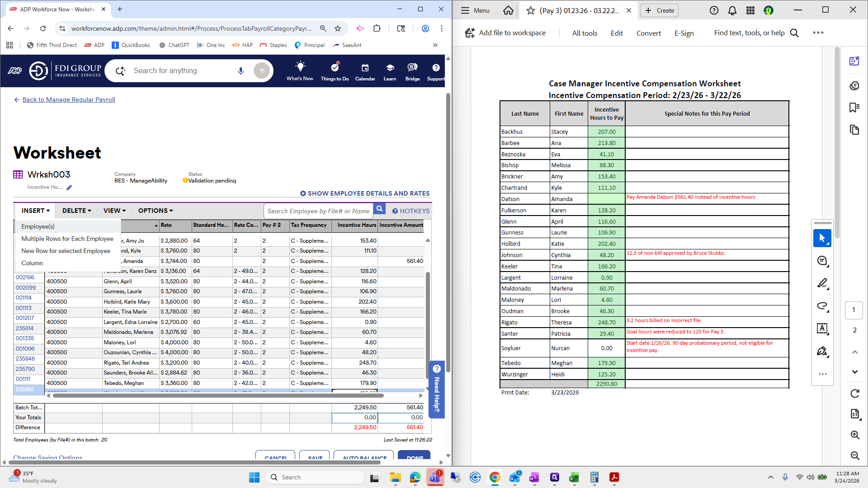Open the VIEW dropdown menu
The width and height of the screenshot is (868, 488).
114,211
